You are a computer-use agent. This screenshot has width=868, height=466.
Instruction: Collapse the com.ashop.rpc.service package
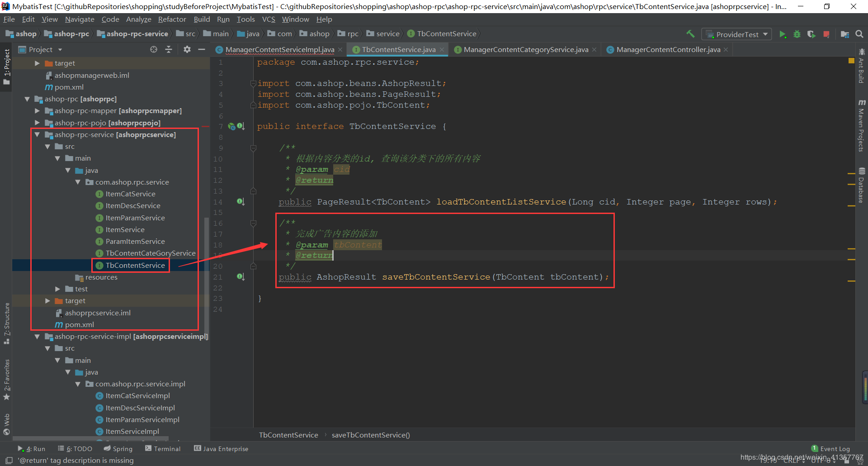coord(78,182)
